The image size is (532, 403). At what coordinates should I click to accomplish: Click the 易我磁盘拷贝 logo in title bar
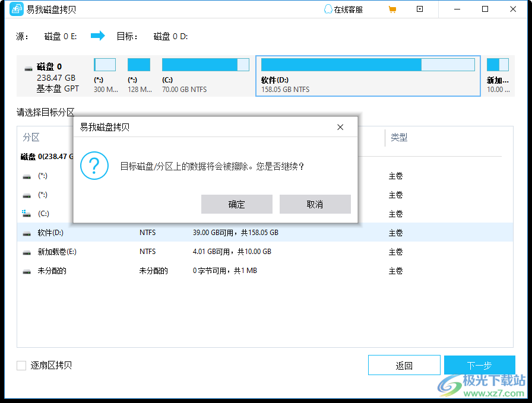[x=16, y=9]
